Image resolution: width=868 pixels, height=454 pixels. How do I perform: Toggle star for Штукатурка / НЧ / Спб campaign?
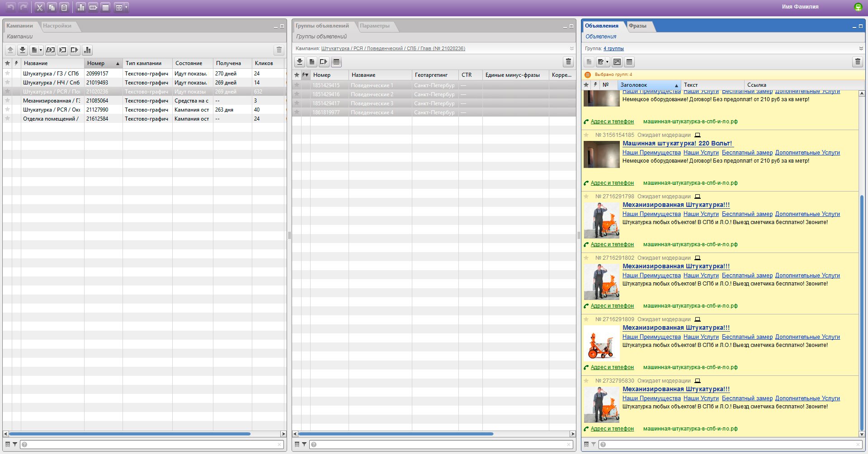(x=7, y=82)
